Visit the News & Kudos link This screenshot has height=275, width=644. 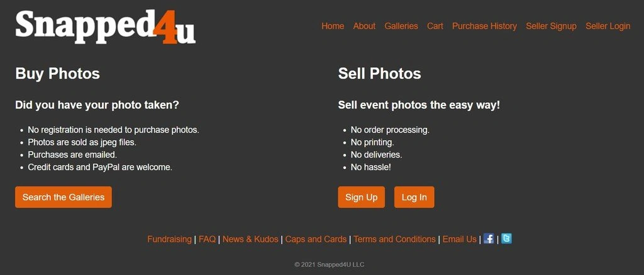(x=250, y=239)
